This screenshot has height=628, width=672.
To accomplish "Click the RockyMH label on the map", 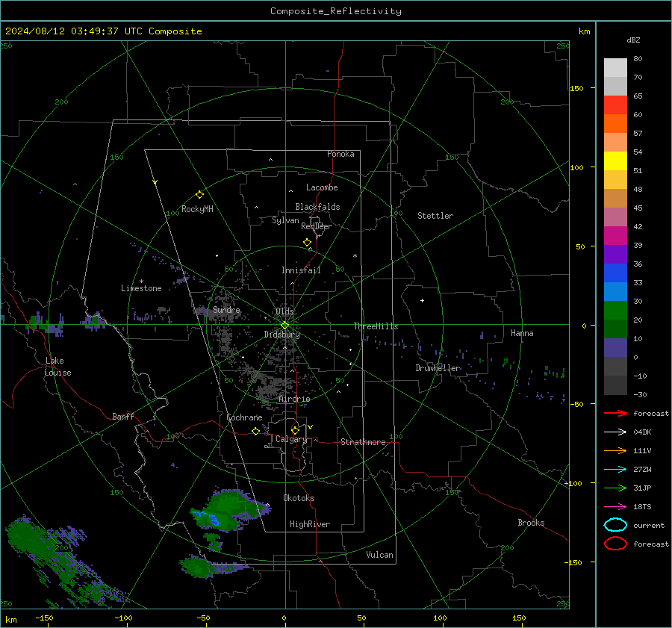I will click(197, 209).
